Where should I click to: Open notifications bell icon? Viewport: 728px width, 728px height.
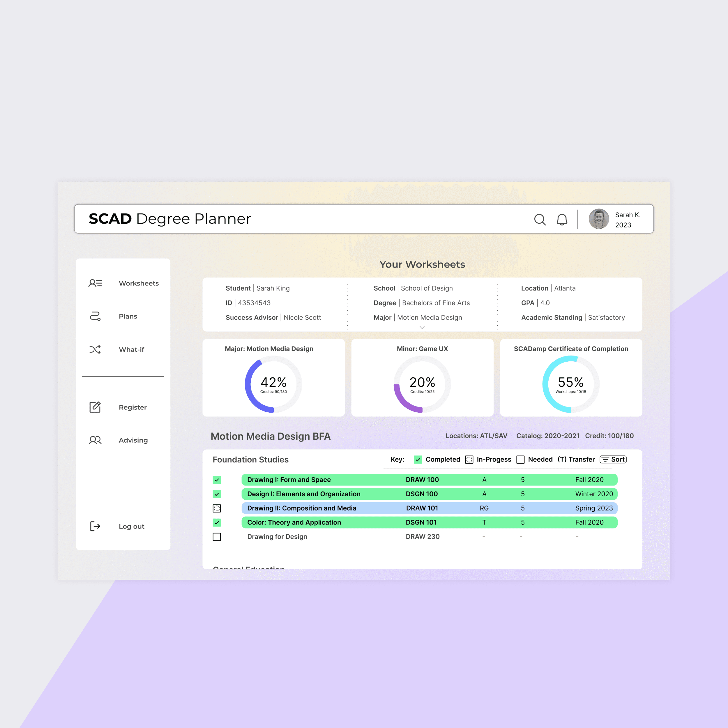[562, 219]
